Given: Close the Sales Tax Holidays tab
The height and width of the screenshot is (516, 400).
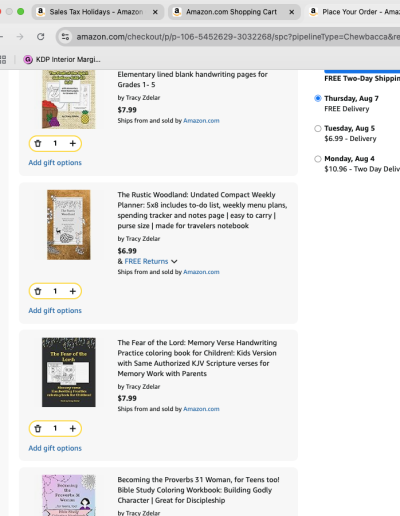Looking at the screenshot, I should pos(155,12).
